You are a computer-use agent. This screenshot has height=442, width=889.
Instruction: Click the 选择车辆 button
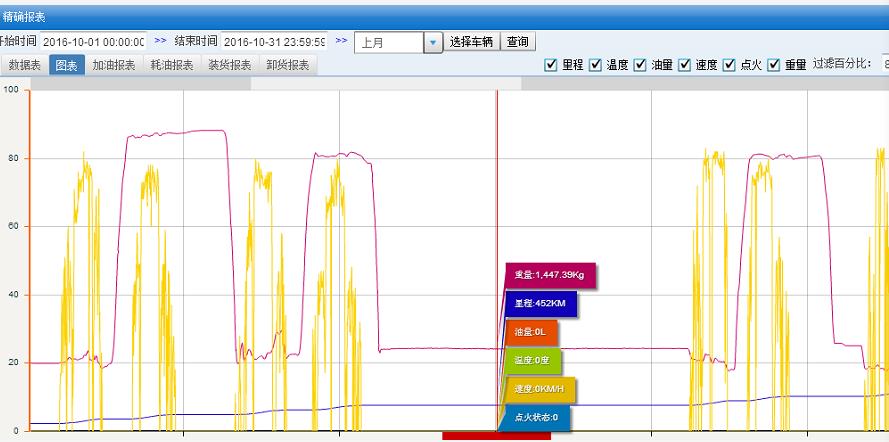click(x=472, y=42)
